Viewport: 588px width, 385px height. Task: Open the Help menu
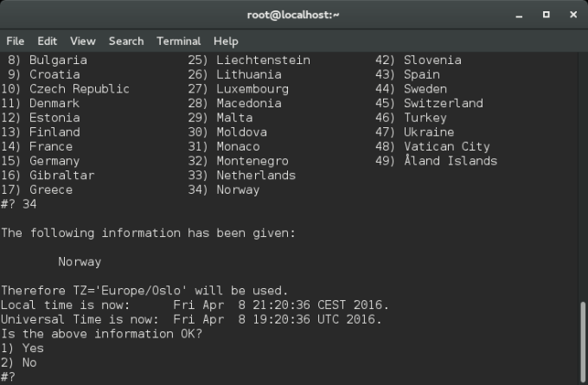(226, 41)
